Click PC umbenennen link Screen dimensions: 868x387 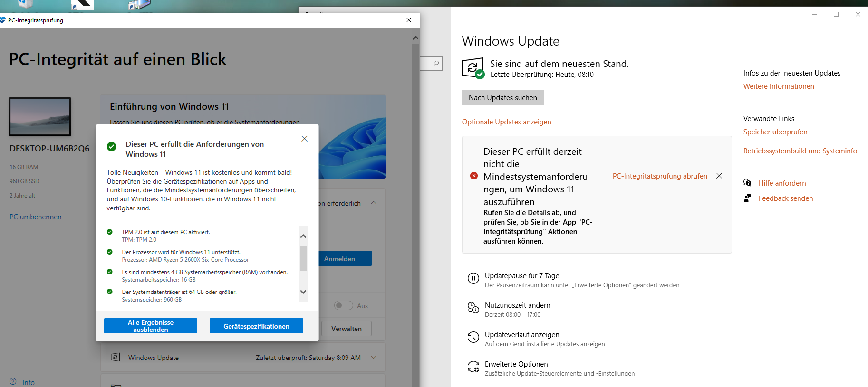pos(36,217)
